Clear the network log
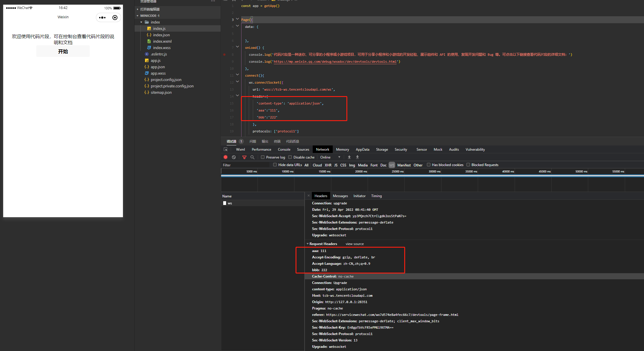 tap(234, 157)
